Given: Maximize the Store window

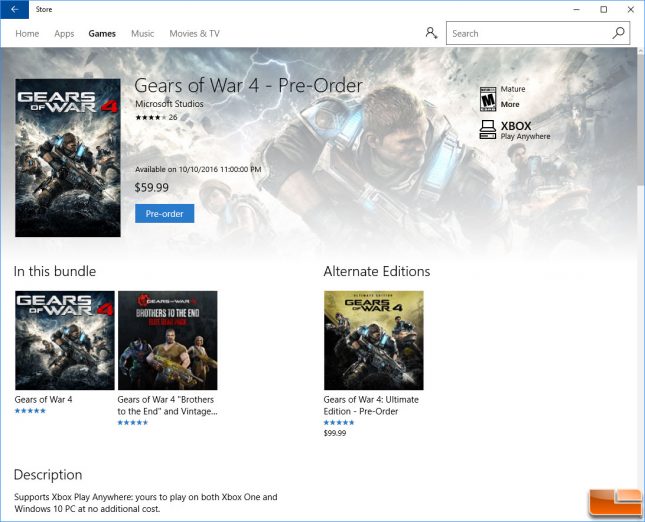Looking at the screenshot, I should (x=603, y=9).
